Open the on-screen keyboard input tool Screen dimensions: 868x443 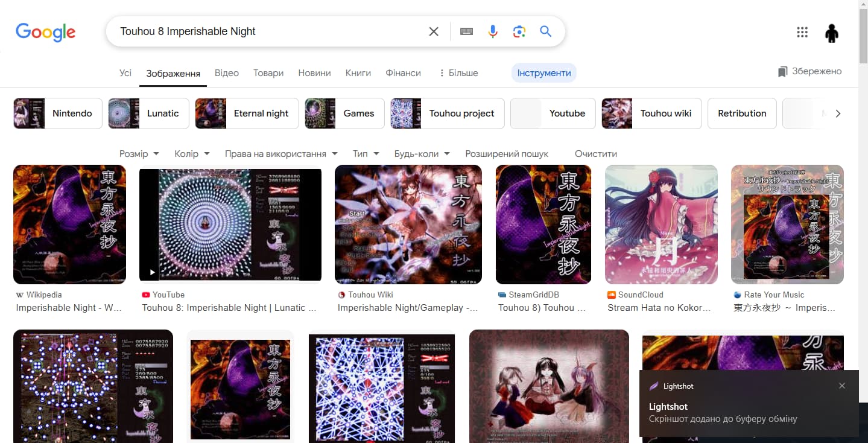[x=466, y=31]
